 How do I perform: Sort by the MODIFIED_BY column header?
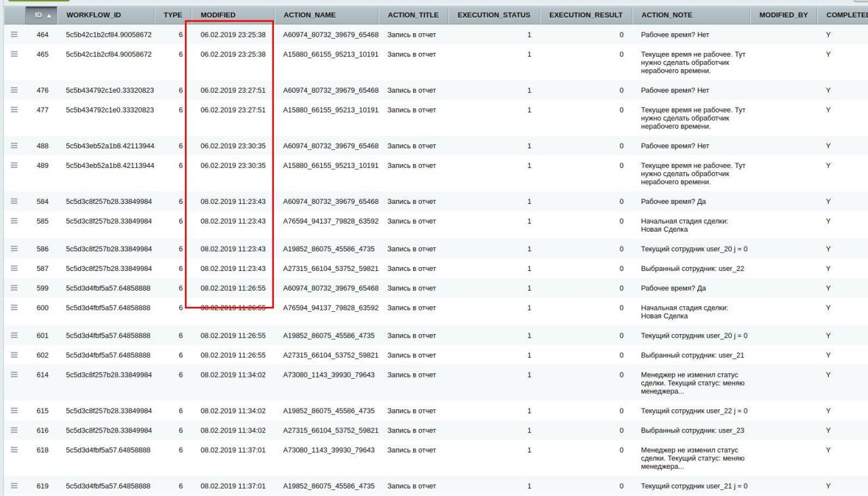pos(783,15)
